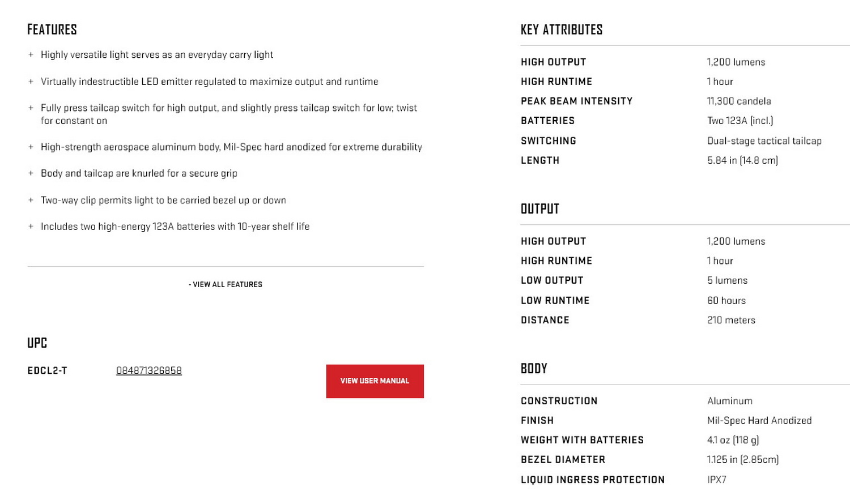Select the Body section heading
The height and width of the screenshot is (504, 850).
(534, 369)
